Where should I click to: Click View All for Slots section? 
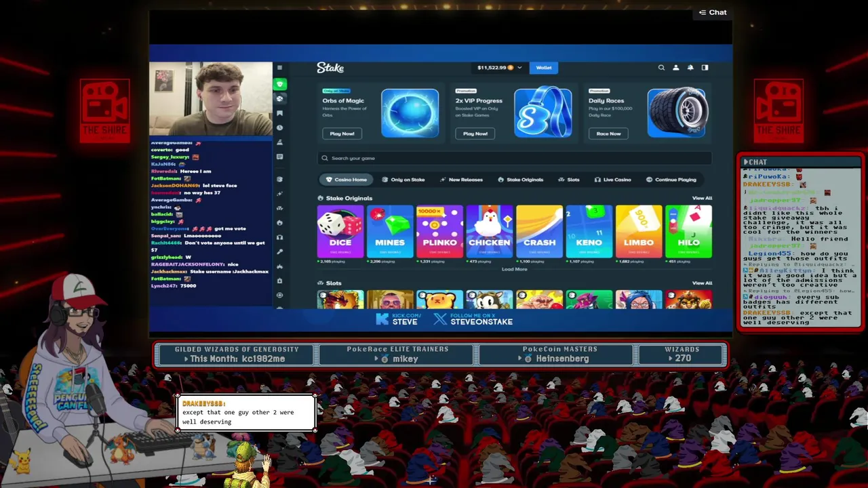click(702, 283)
